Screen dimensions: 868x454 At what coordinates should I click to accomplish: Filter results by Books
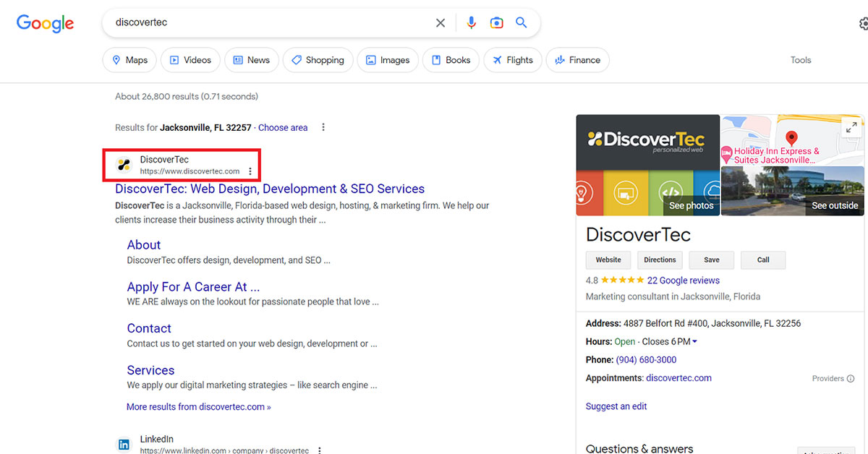point(450,60)
